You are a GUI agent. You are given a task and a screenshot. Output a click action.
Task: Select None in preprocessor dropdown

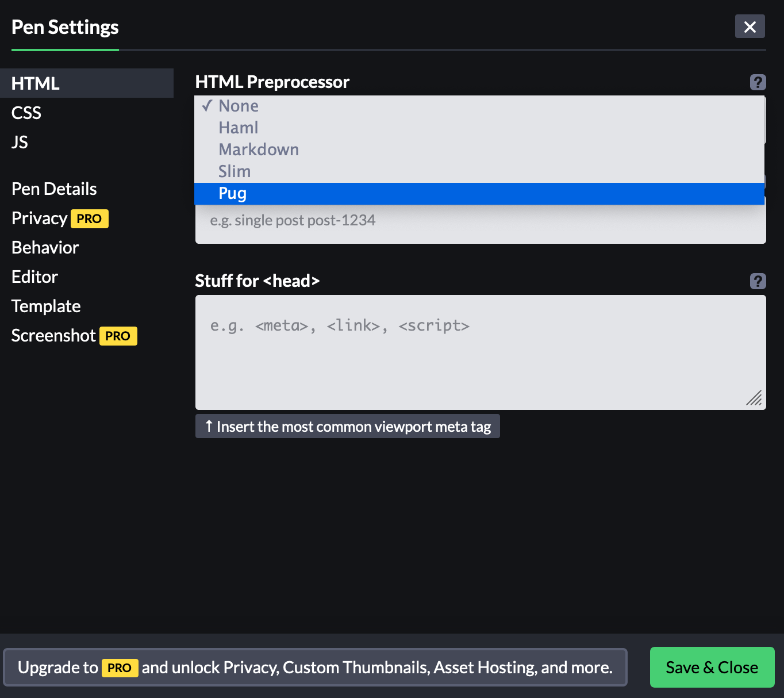pos(239,106)
